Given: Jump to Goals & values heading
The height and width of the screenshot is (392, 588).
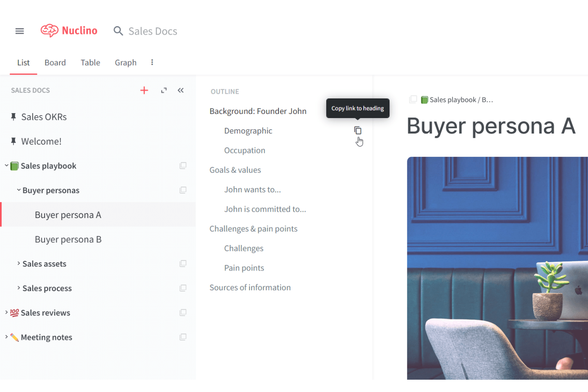Looking at the screenshot, I should pos(235,170).
